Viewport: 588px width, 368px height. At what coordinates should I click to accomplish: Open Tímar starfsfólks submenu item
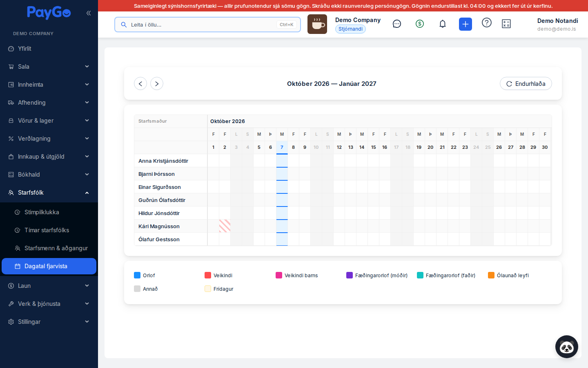click(x=49, y=230)
